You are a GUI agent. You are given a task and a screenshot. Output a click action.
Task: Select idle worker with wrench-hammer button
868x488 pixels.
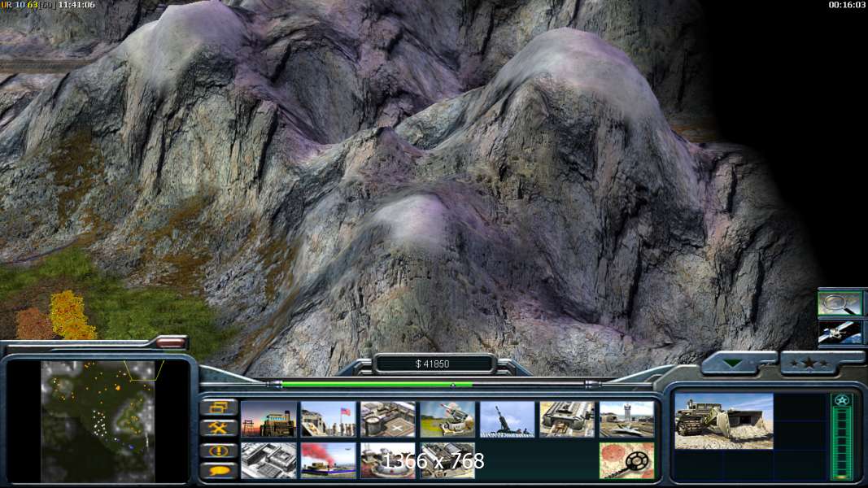click(219, 429)
